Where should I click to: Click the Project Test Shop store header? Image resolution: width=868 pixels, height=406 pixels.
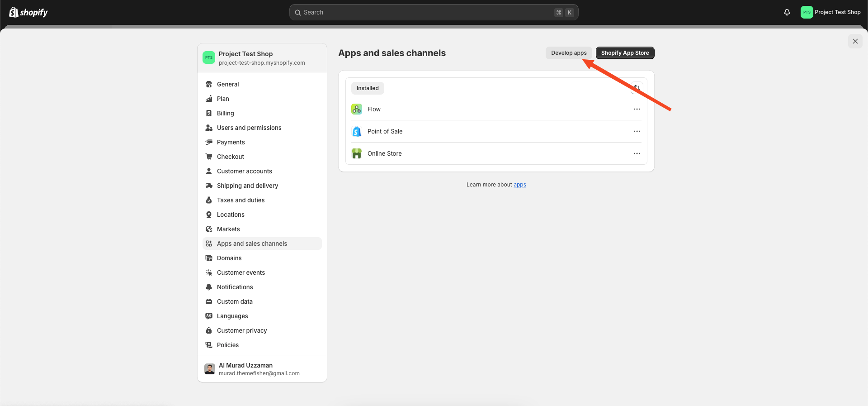[262, 58]
